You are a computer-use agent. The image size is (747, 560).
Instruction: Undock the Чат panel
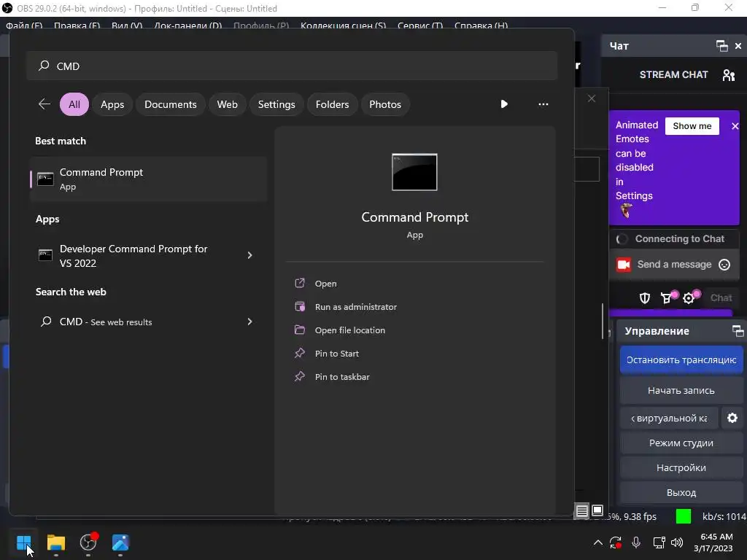721,46
